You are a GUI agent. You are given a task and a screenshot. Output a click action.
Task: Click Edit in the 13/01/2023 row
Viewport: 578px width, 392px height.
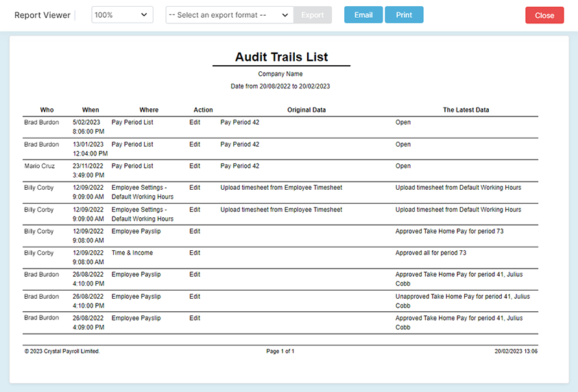point(195,145)
